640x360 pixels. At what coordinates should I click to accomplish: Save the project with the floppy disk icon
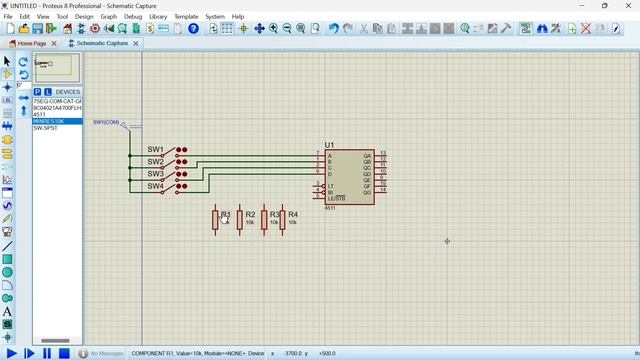pos(38,29)
